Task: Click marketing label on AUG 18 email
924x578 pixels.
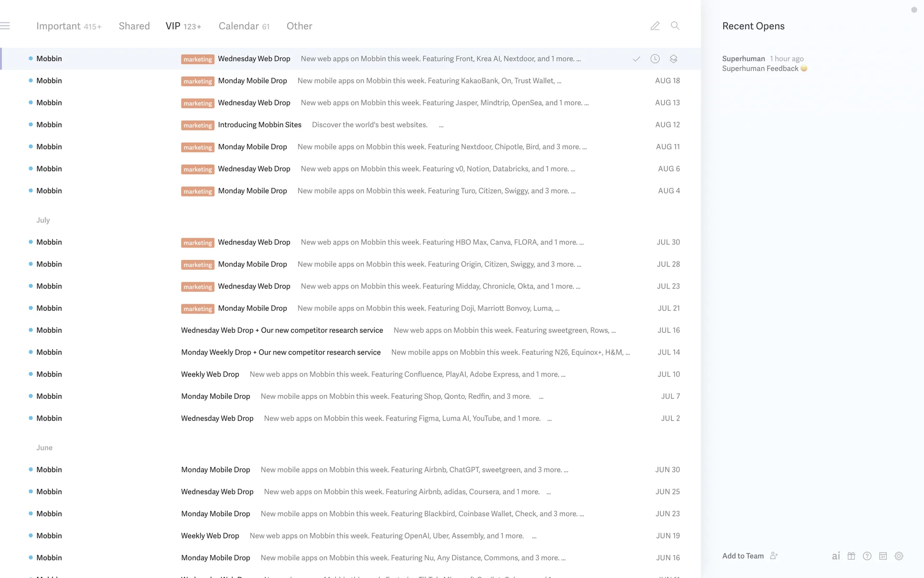Action: pyautogui.click(x=198, y=81)
